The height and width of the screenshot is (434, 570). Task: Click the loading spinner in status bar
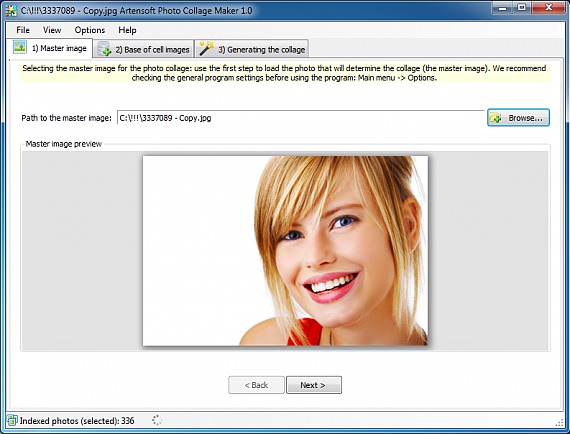coord(157,420)
